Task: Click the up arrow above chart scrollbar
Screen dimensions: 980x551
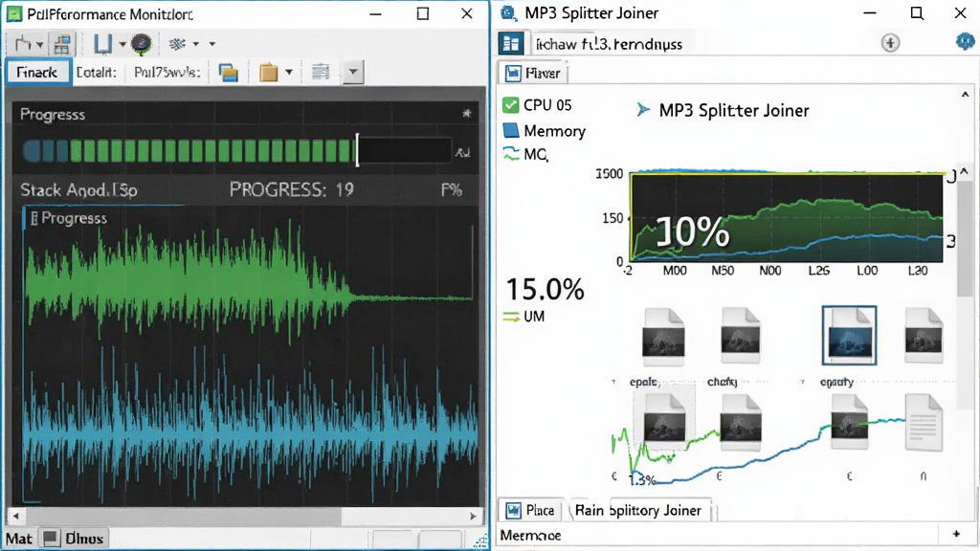Action: 964,171
